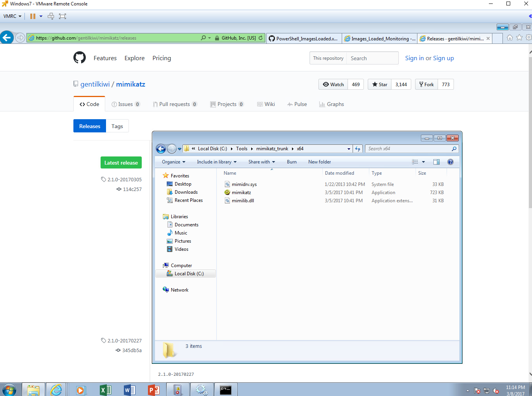Refresh the GitHub page in Internet Explorer
Image resolution: width=532 pixels, height=396 pixels.
(x=261, y=38)
